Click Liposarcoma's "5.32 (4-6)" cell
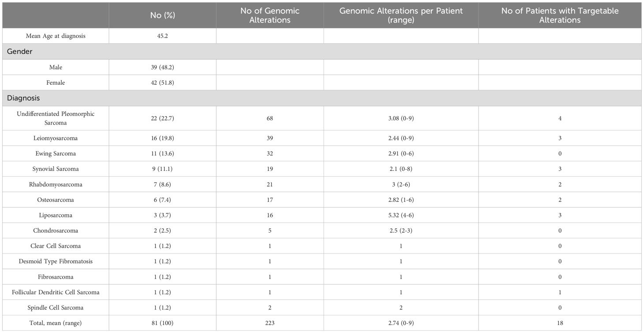Viewport: 644px width, 333px height. click(x=401, y=216)
